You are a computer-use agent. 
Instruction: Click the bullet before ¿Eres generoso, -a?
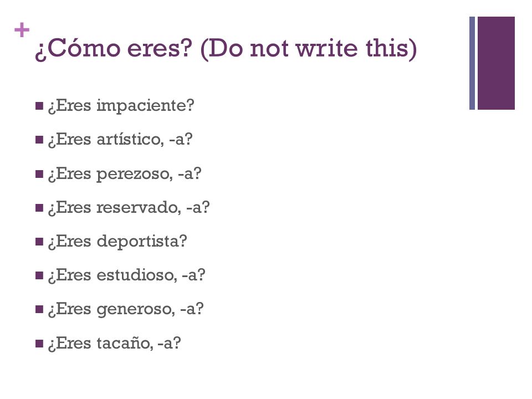click(39, 309)
